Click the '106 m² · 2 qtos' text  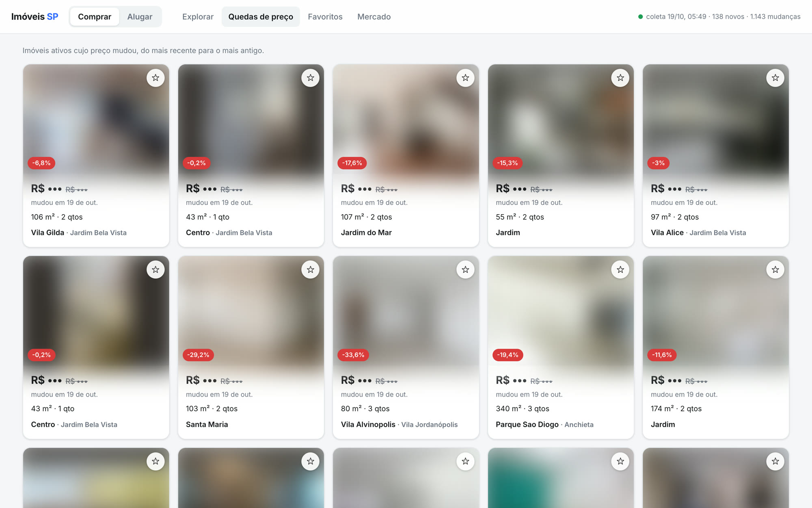point(57,217)
